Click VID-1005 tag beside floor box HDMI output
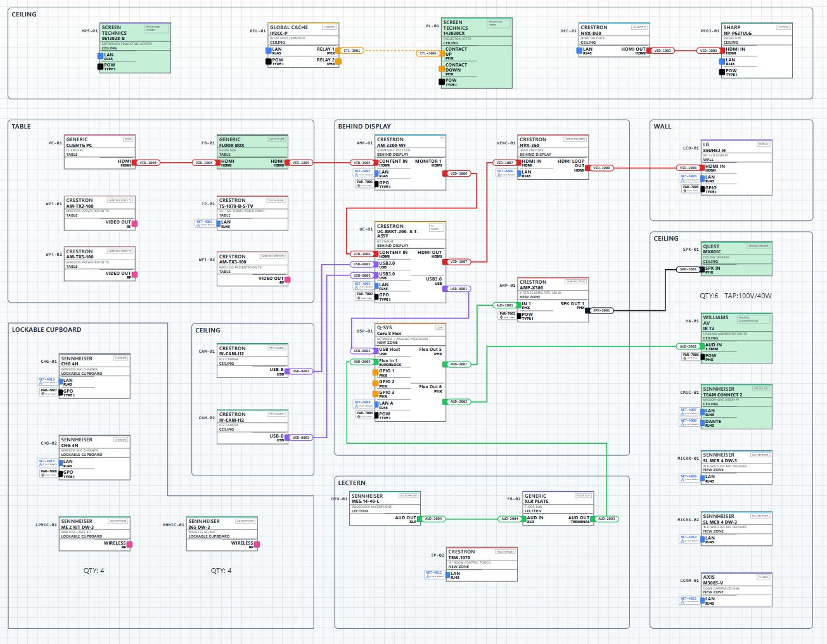The width and height of the screenshot is (827, 644). click(301, 163)
